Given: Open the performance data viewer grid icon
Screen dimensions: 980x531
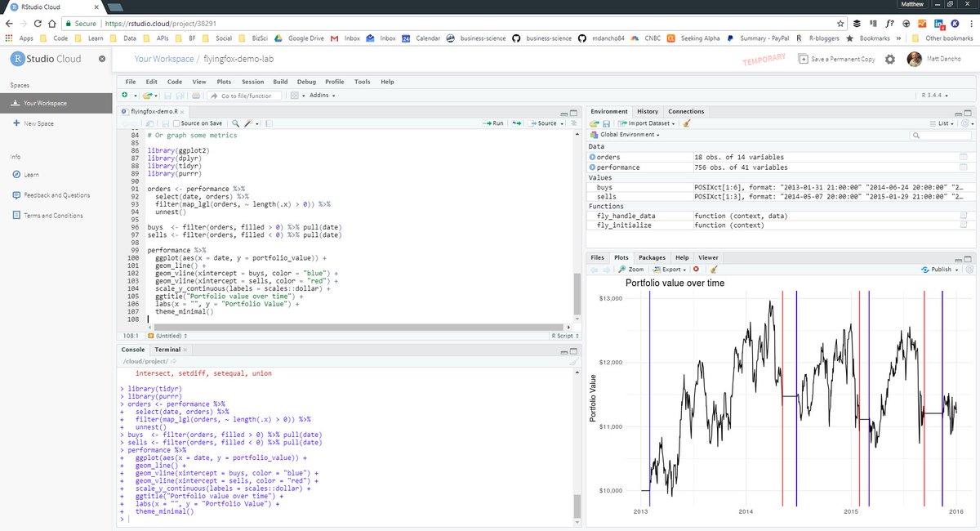Looking at the screenshot, I should (963, 167).
